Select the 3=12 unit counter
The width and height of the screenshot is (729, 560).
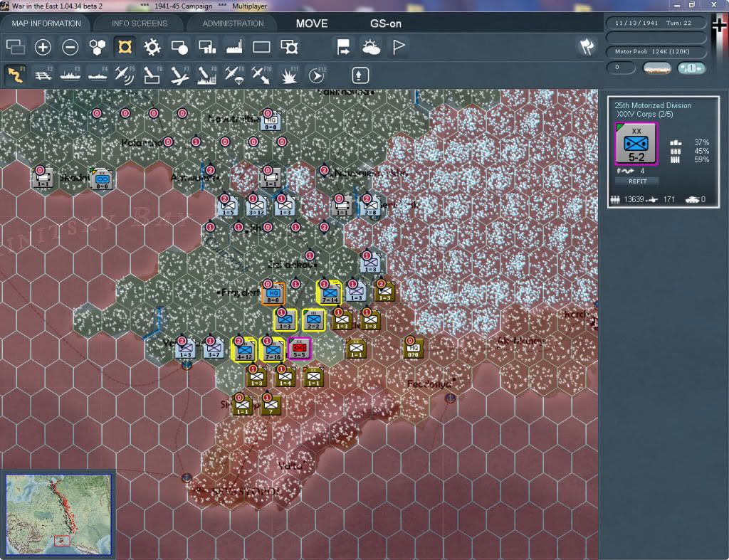click(x=256, y=206)
